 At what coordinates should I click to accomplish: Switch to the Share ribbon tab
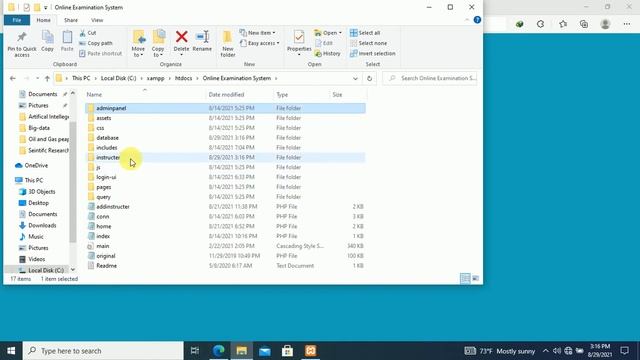click(x=71, y=20)
